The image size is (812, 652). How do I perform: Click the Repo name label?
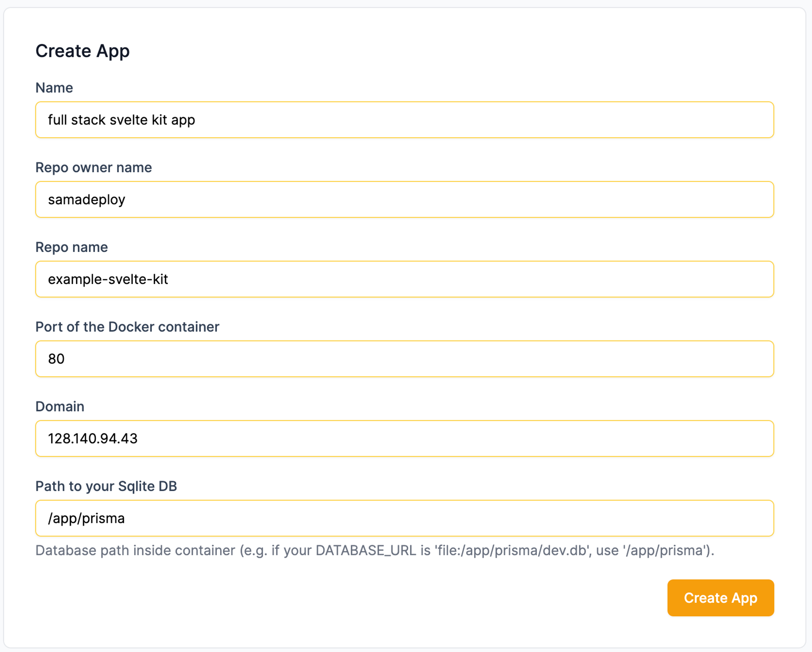(71, 247)
